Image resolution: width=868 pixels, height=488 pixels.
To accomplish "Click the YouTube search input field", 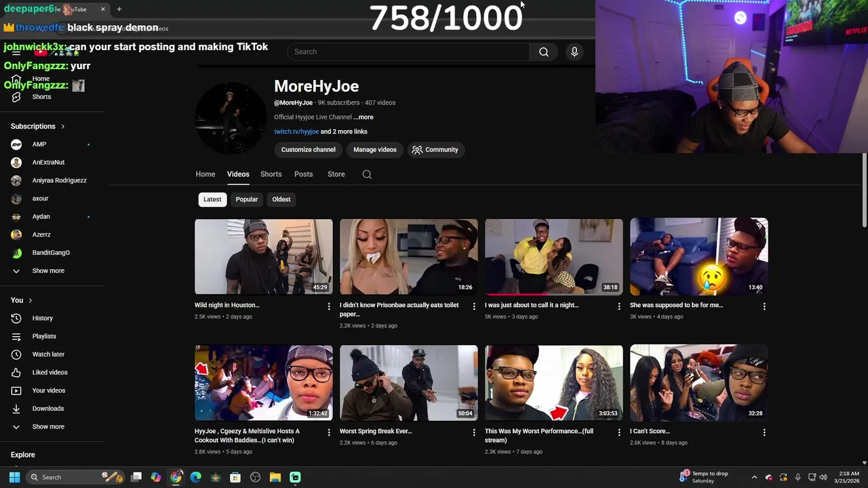I will pyautogui.click(x=408, y=52).
